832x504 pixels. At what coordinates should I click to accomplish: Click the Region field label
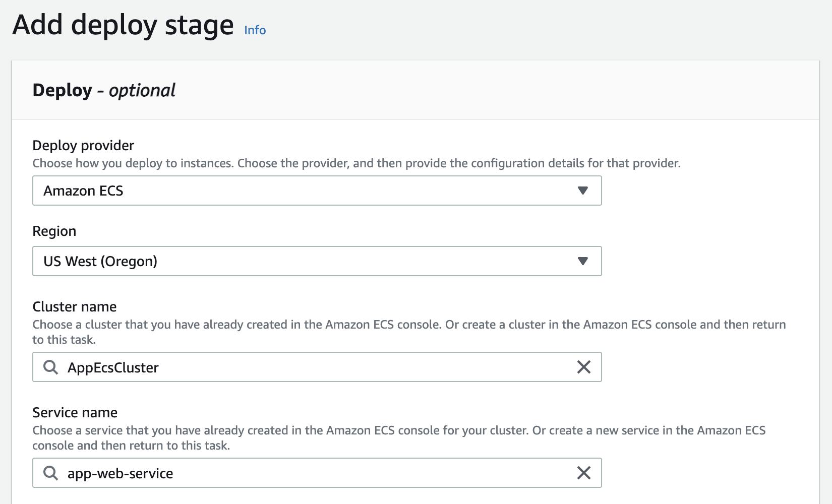tap(54, 231)
